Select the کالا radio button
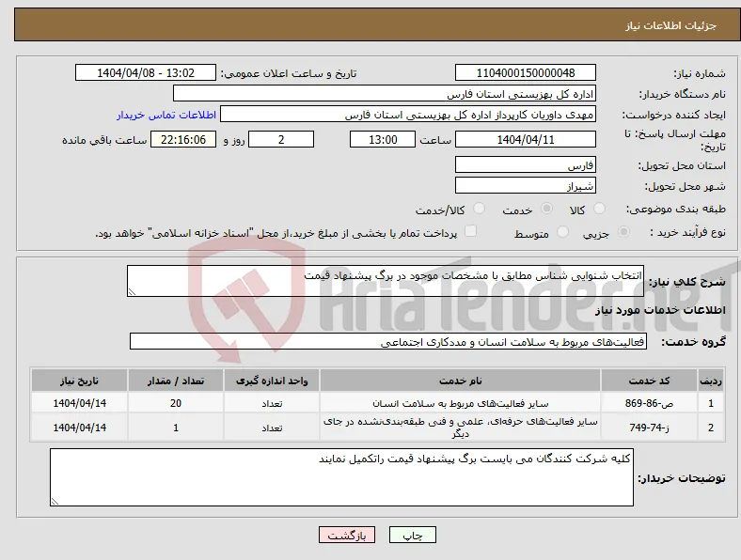Image resolution: width=741 pixels, height=560 pixels. click(x=599, y=209)
